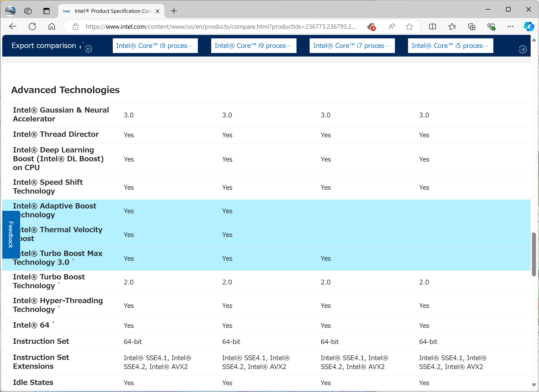This screenshot has height=392, width=539.
Task: Open the tracking prevention badge icon
Action: coord(371,27)
